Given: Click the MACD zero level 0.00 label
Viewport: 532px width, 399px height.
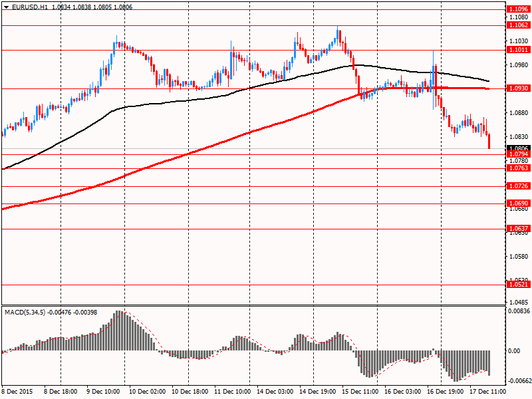Looking at the screenshot, I should (x=514, y=351).
